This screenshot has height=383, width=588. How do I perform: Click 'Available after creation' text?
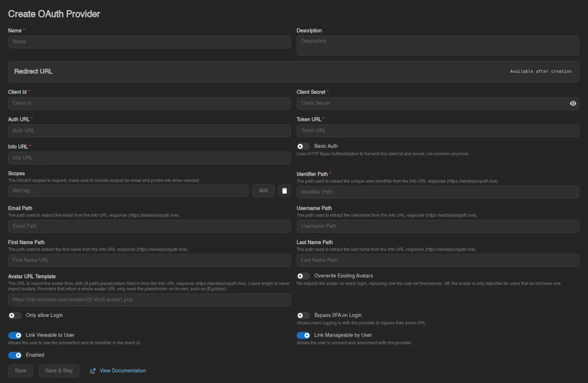pyautogui.click(x=541, y=72)
